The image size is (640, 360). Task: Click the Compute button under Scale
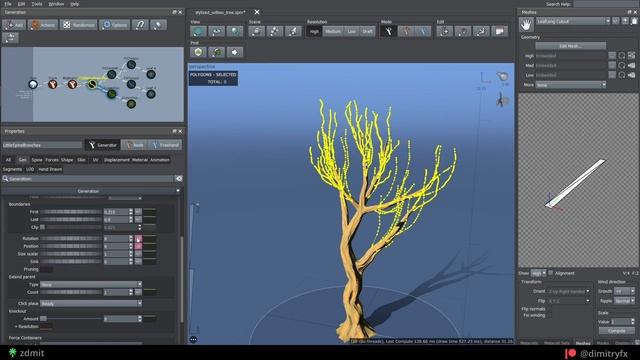(617, 331)
